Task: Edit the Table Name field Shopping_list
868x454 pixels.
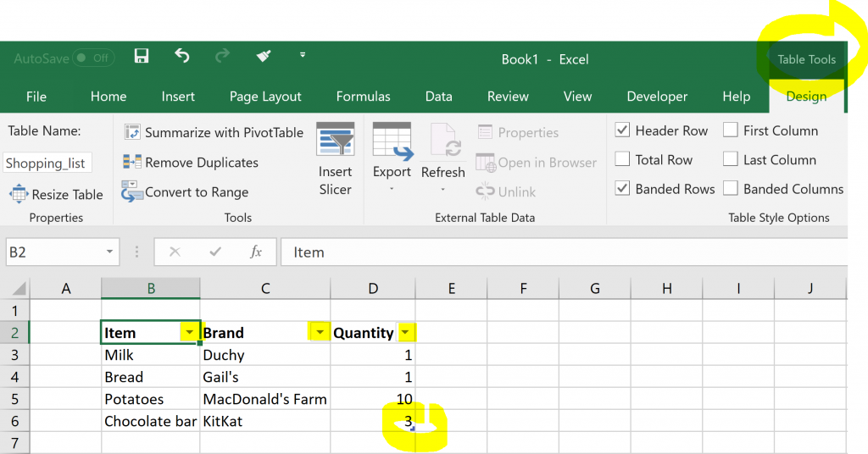Action: pos(47,163)
